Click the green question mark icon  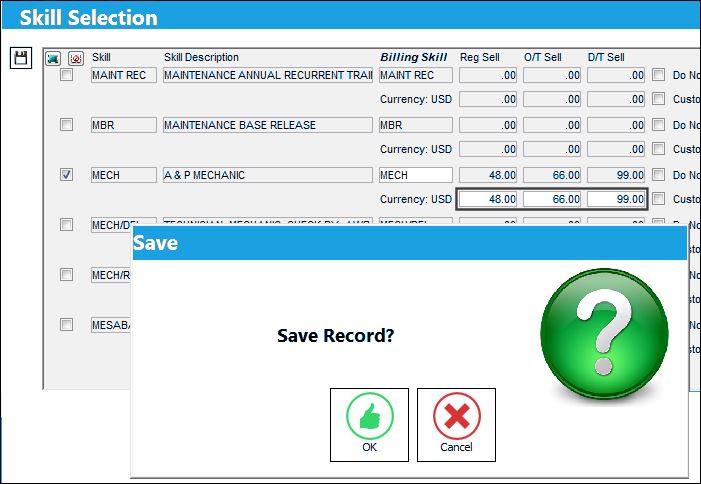[x=604, y=333]
